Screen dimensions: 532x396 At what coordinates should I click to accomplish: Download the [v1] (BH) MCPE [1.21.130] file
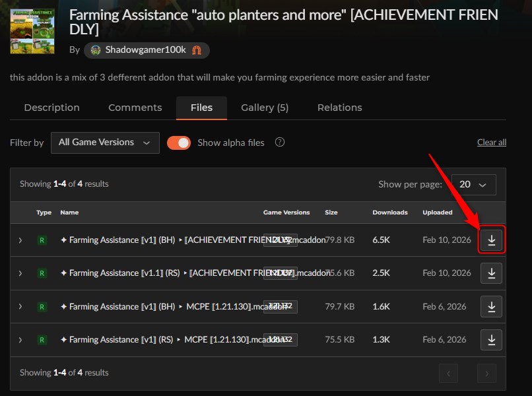491,306
